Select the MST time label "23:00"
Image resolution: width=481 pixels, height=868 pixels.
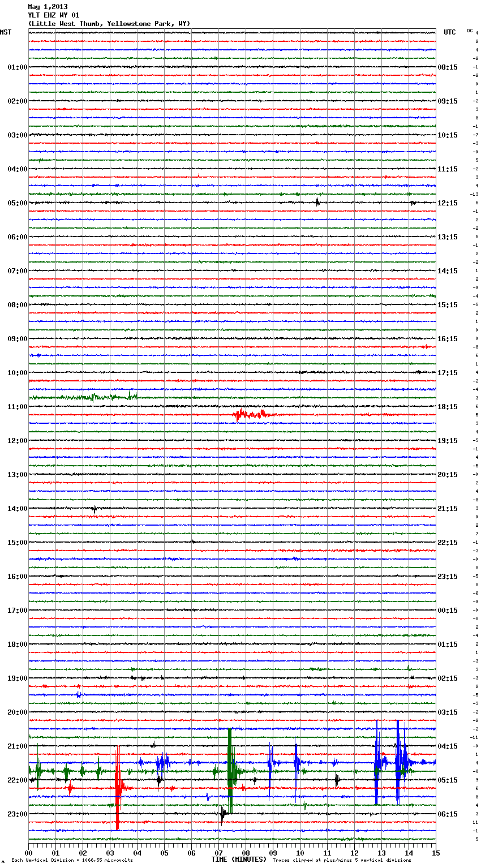[17, 814]
